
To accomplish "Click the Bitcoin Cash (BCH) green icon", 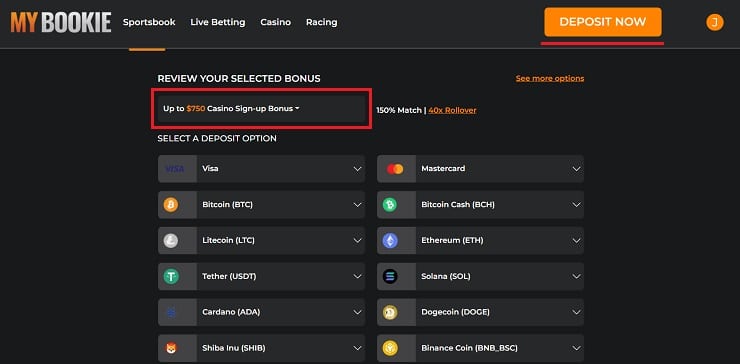I will coord(390,204).
